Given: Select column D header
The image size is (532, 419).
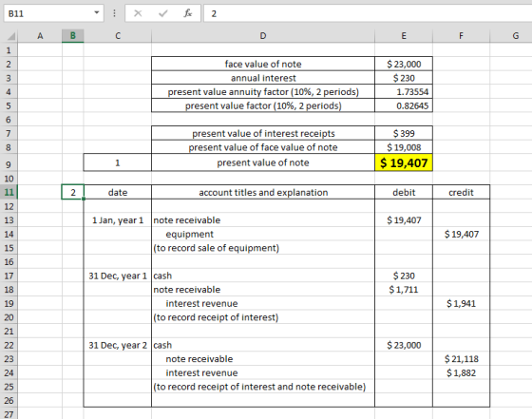Looking at the screenshot, I should click(x=263, y=35).
